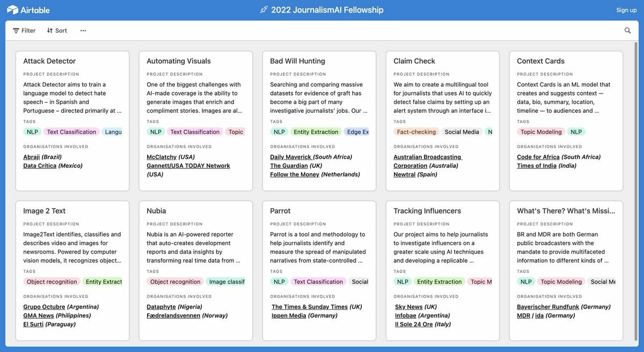
Task: Open the three-dot more options menu
Action: pyautogui.click(x=83, y=31)
